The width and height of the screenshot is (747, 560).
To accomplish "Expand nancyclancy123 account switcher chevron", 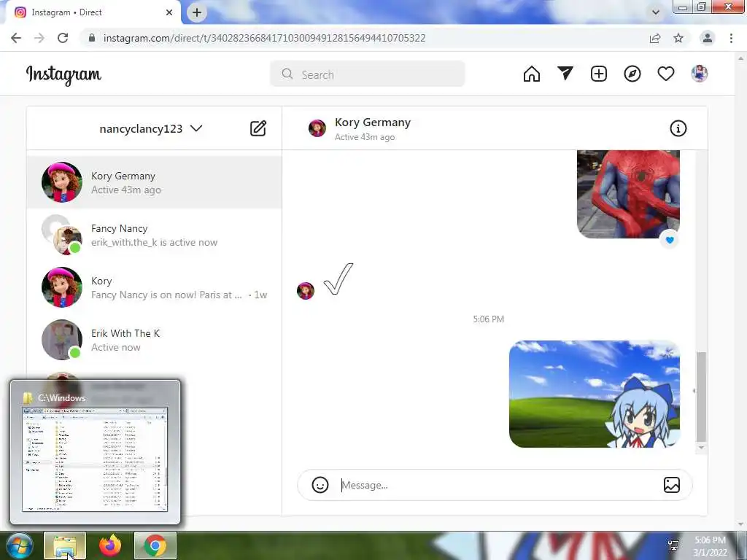I will tap(196, 128).
